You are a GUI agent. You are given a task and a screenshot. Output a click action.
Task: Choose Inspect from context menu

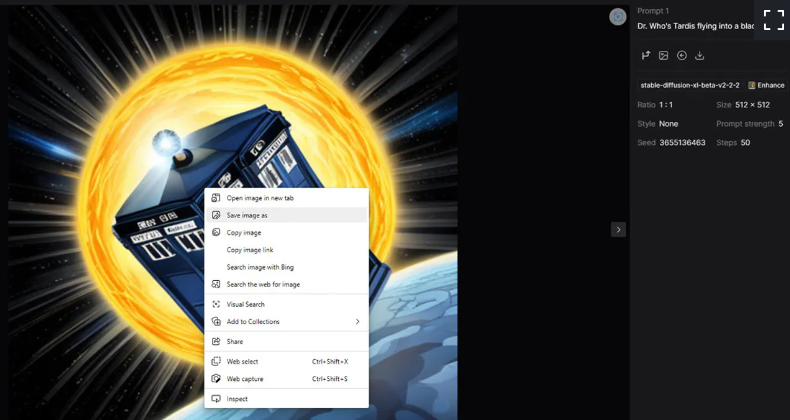point(286,399)
